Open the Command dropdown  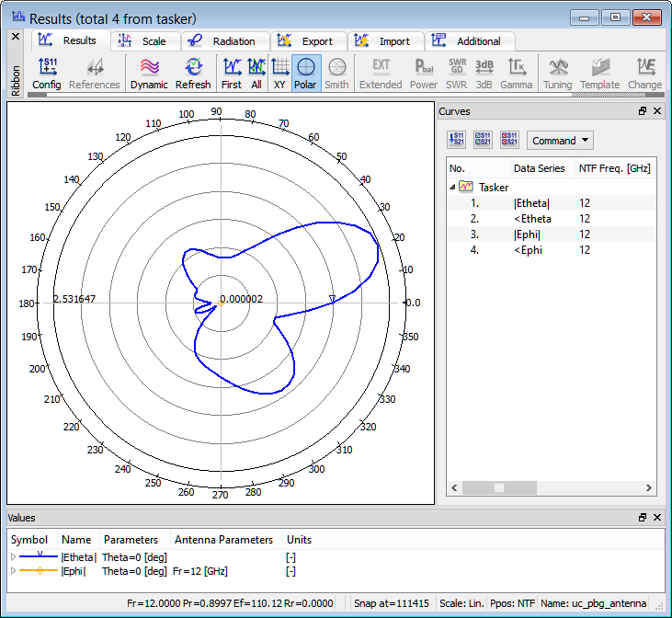tap(560, 141)
